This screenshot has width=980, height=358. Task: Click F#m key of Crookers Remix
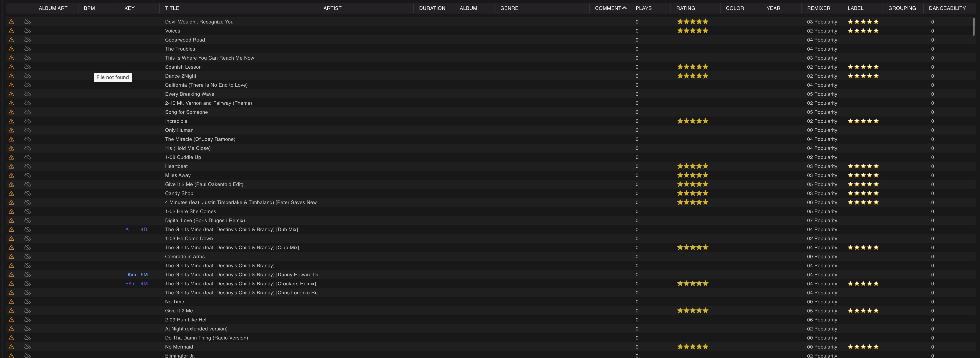(130, 284)
